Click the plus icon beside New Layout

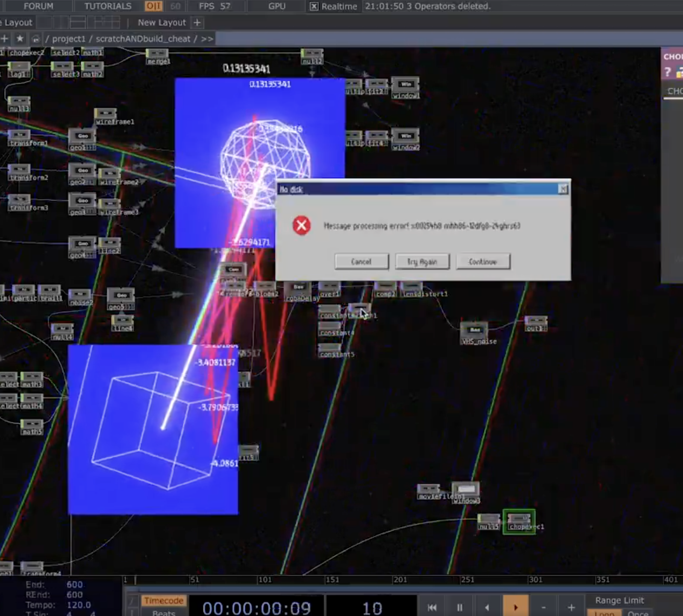[197, 23]
